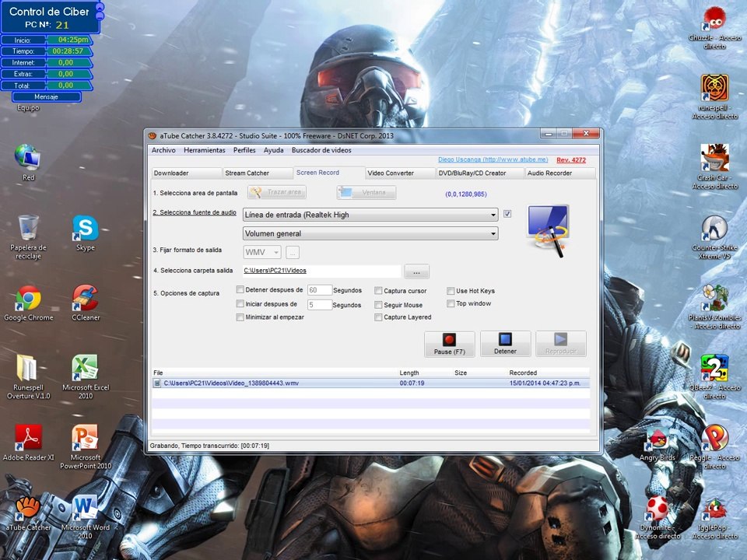Open the Perfiles menu
747x560 pixels.
click(244, 150)
